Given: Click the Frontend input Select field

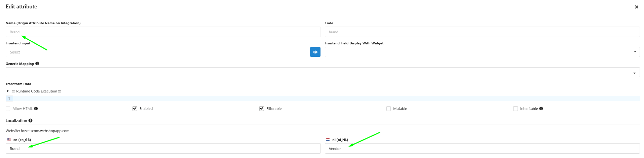Looking at the screenshot, I should [158, 52].
